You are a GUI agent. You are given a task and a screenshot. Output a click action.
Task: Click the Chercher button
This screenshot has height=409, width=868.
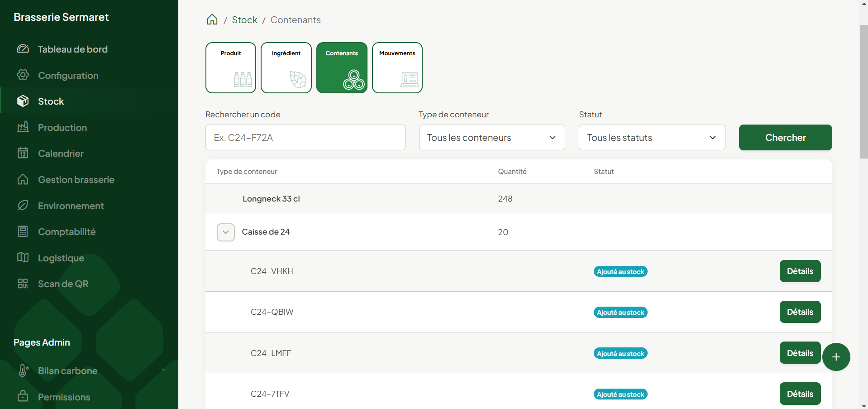pos(785,138)
